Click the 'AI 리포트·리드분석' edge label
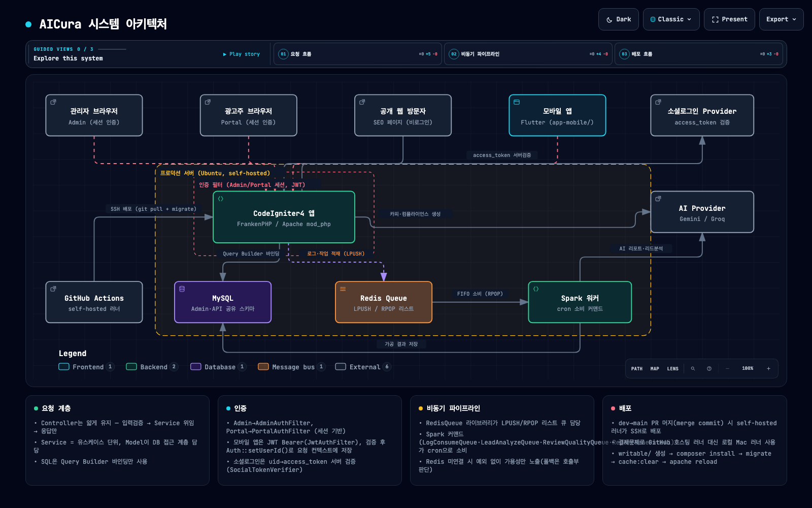Viewport: 812px width, 508px height. point(641,249)
